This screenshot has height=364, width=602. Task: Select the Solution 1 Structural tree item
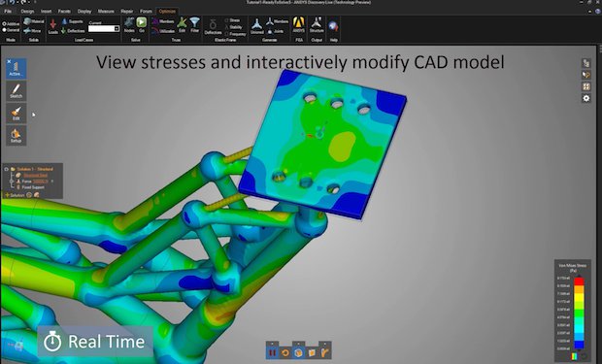[x=35, y=169]
